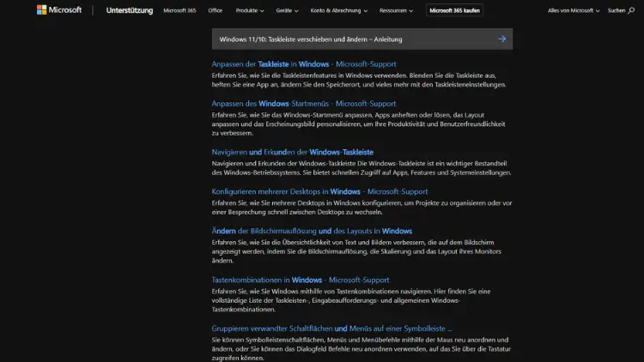The height and width of the screenshot is (362, 644).
Task: Open Konto & Abrechnung dropdown
Action: pos(339,10)
